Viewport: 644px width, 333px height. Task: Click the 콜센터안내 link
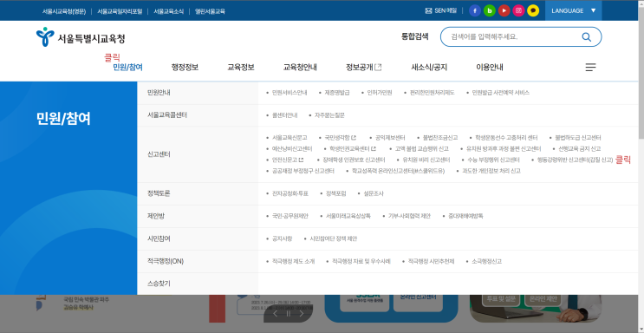284,115
